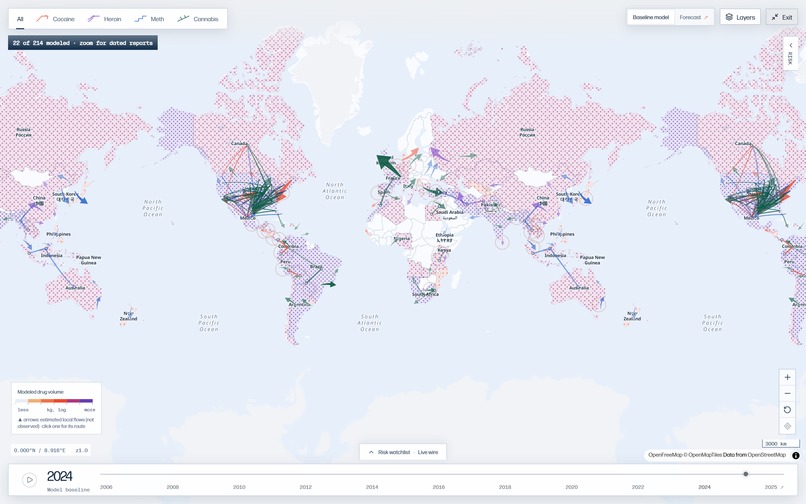Click the Modeled drug volume color scale

click(54, 401)
